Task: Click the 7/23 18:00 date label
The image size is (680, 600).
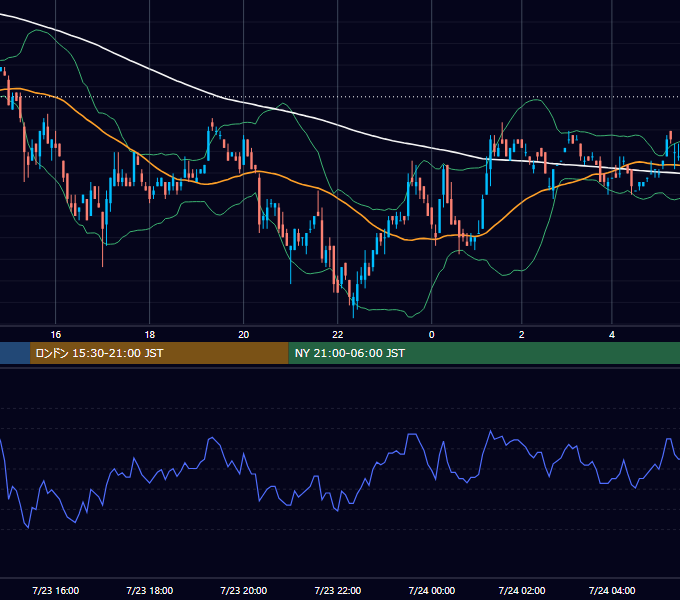Action: coord(150,591)
